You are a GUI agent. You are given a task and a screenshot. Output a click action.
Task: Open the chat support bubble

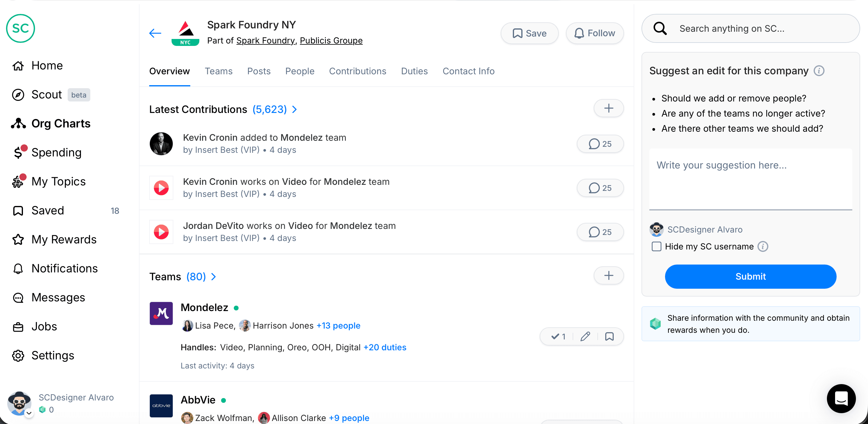click(x=841, y=398)
